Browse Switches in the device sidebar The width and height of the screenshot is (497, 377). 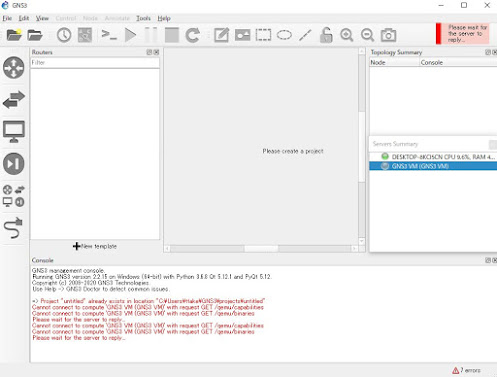coord(14,99)
